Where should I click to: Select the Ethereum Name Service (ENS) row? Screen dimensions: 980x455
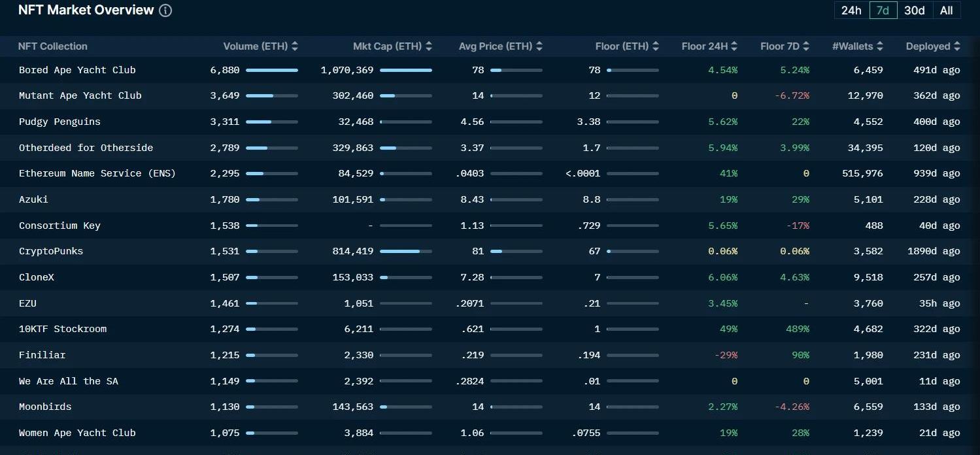[97, 173]
